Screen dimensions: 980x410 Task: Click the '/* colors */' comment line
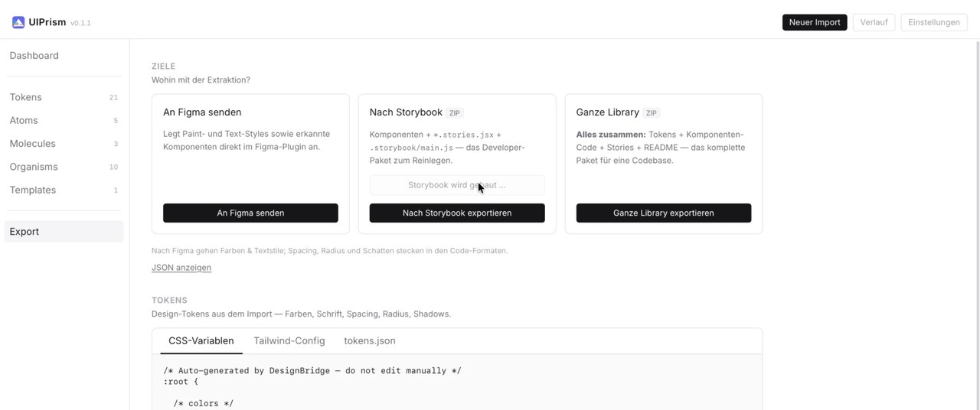[204, 403]
